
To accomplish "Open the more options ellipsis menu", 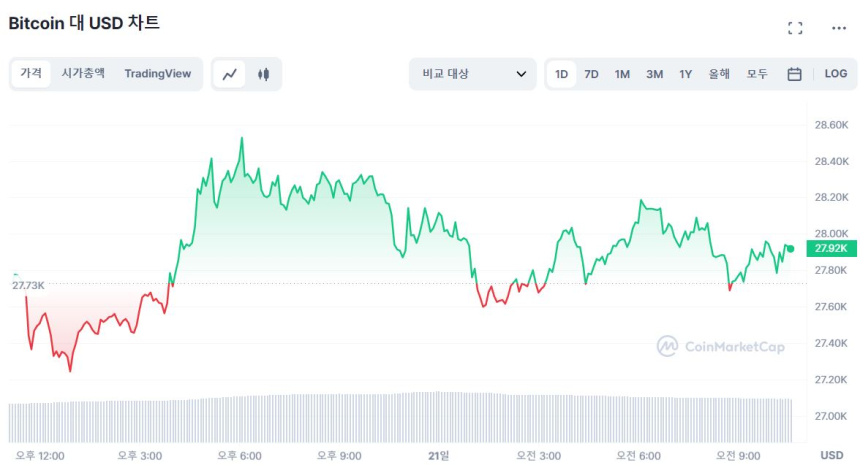I will [838, 28].
